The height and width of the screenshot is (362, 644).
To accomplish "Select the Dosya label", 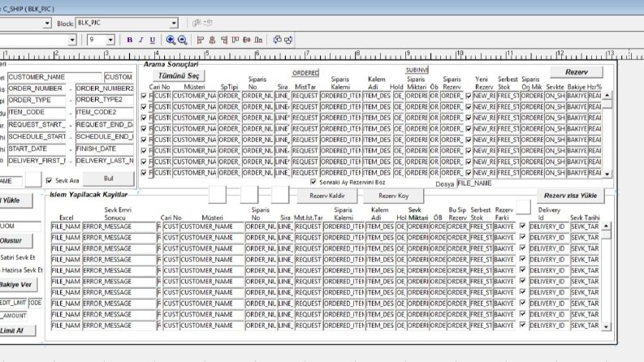I will [x=445, y=184].
